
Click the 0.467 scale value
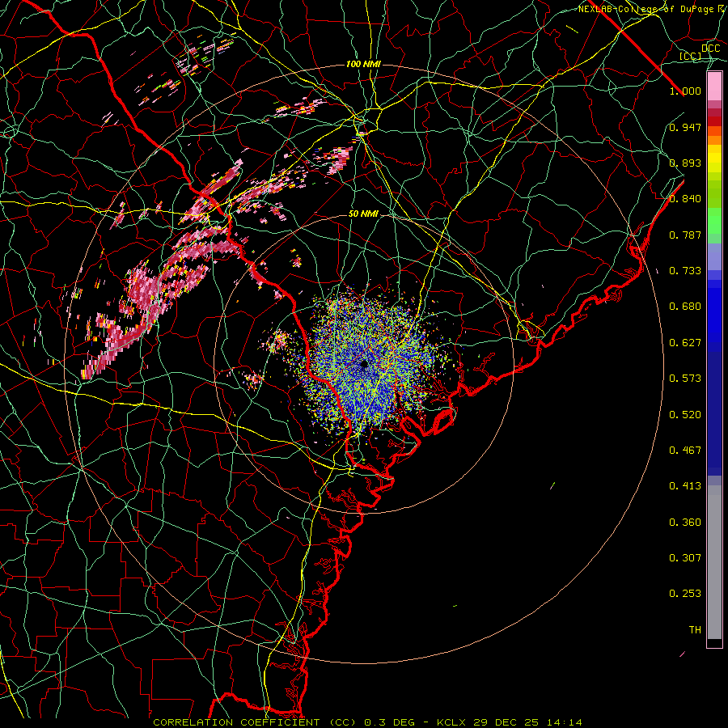(685, 451)
